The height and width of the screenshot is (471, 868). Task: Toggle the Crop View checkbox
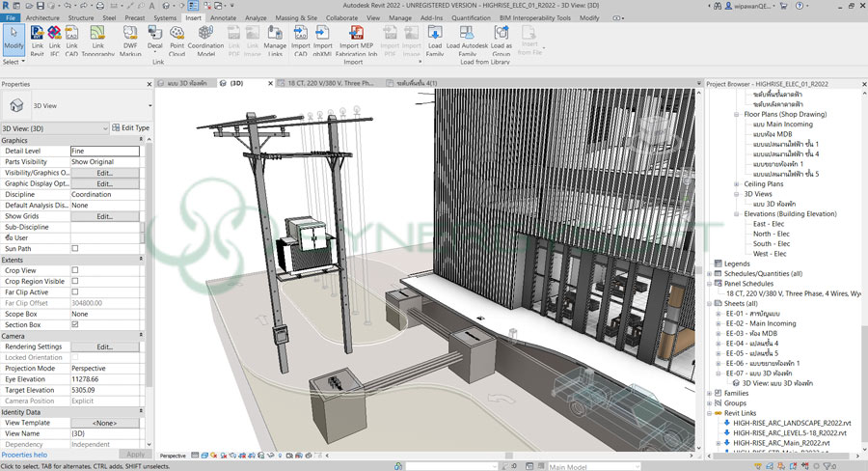click(x=75, y=270)
